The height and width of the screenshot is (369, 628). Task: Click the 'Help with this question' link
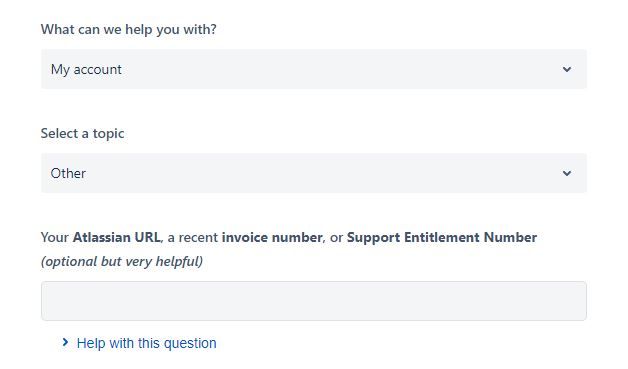click(x=147, y=343)
